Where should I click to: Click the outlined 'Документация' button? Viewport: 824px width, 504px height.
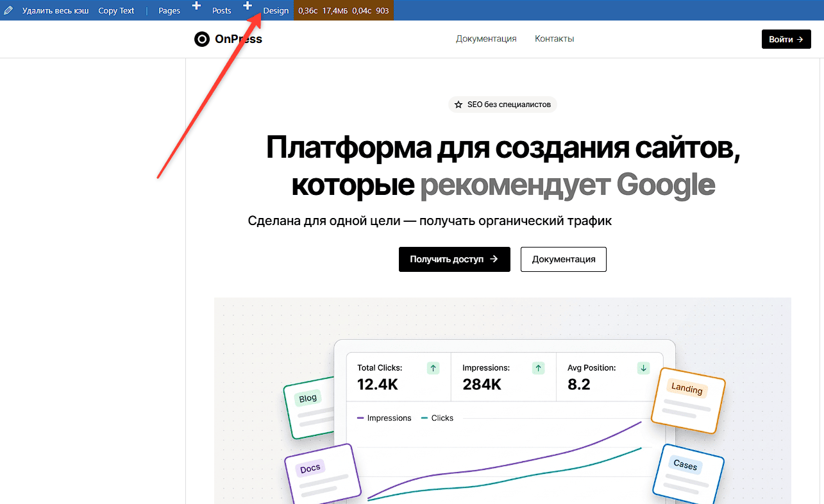click(x=564, y=259)
